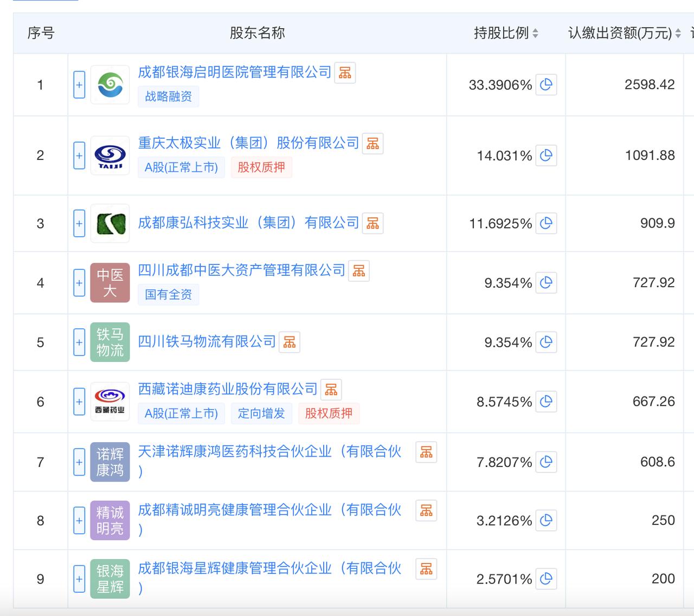The height and width of the screenshot is (616, 694).
Task: Click 西藏诺迪康药业's 股权质押 tag
Action: [329, 413]
